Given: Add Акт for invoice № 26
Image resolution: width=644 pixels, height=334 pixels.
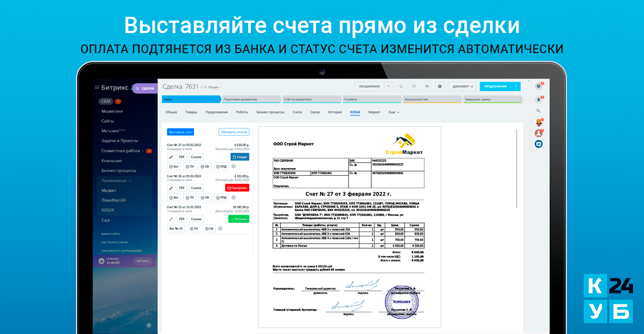Looking at the screenshot, I should pos(173,197).
